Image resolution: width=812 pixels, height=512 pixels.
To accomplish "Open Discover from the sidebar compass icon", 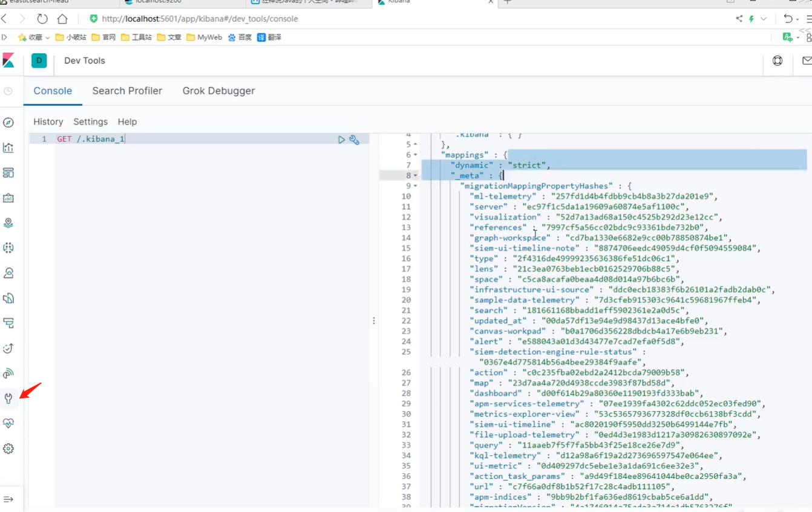I will [8, 123].
